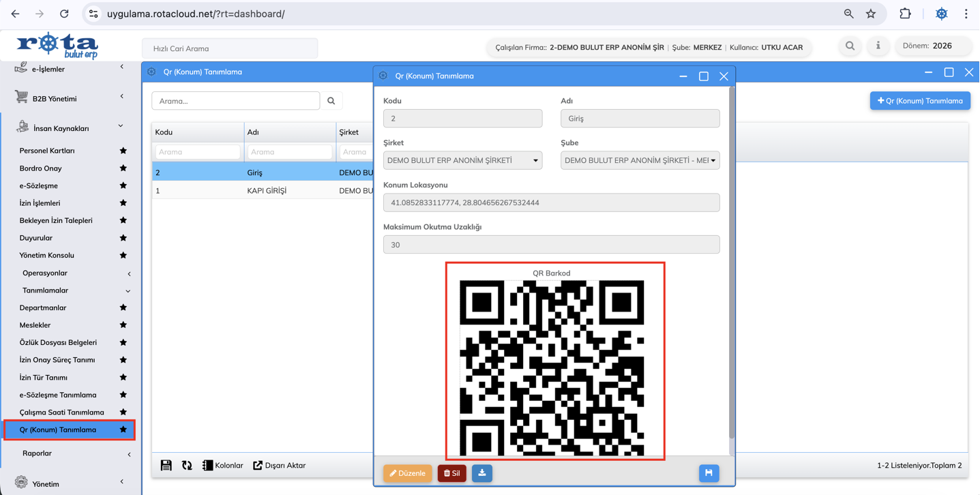This screenshot has height=495, width=980.
Task: Click the search magnifier next to Arama field
Action: click(x=331, y=101)
